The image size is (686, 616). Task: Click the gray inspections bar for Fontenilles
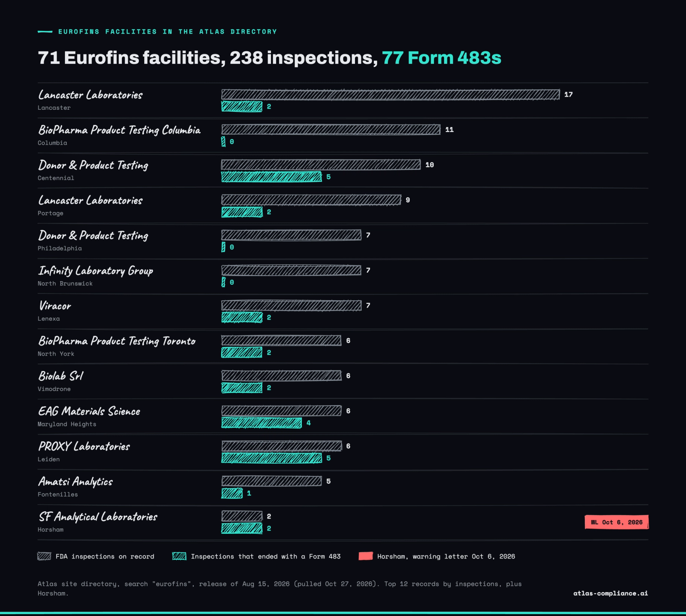(271, 481)
